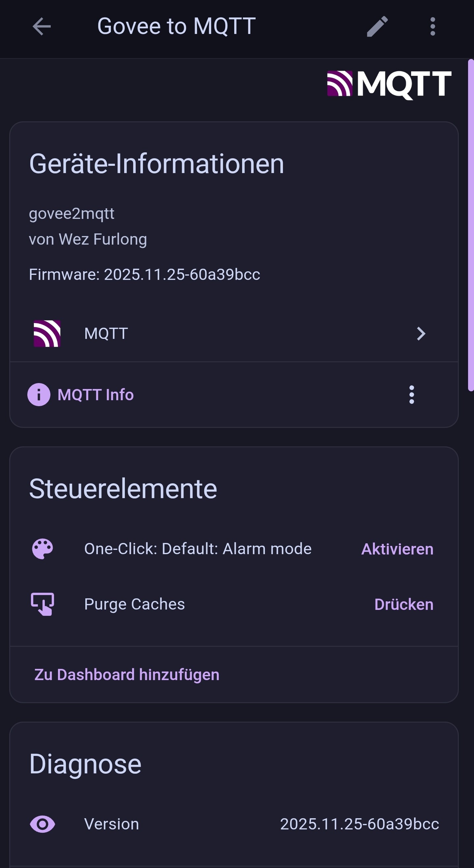Open MQTT Info three-dot options menu
Viewport: 474px width, 868px height.
411,395
